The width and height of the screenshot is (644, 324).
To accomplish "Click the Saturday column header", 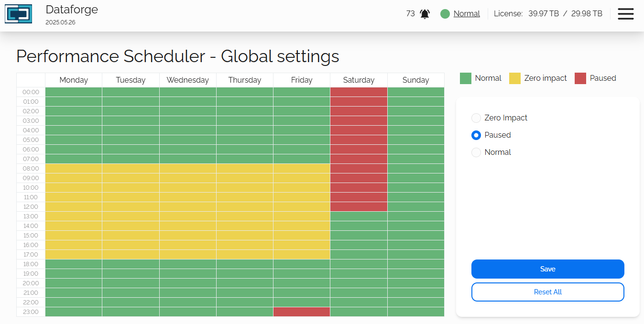I will click(x=359, y=80).
